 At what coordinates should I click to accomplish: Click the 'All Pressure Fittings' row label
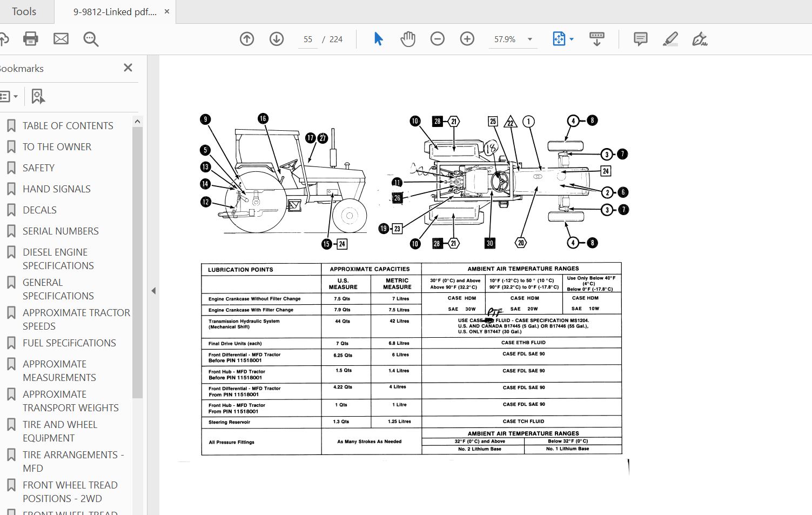coord(231,442)
